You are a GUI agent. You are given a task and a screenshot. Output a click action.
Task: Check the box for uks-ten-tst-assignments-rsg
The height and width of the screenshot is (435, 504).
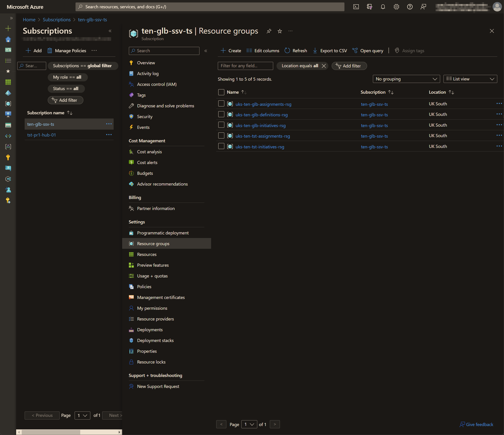221,136
